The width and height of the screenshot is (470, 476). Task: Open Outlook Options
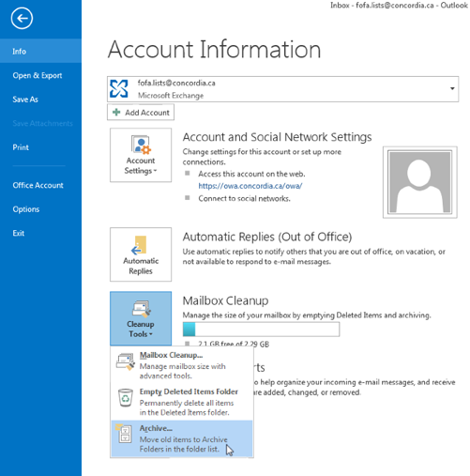pos(26,209)
